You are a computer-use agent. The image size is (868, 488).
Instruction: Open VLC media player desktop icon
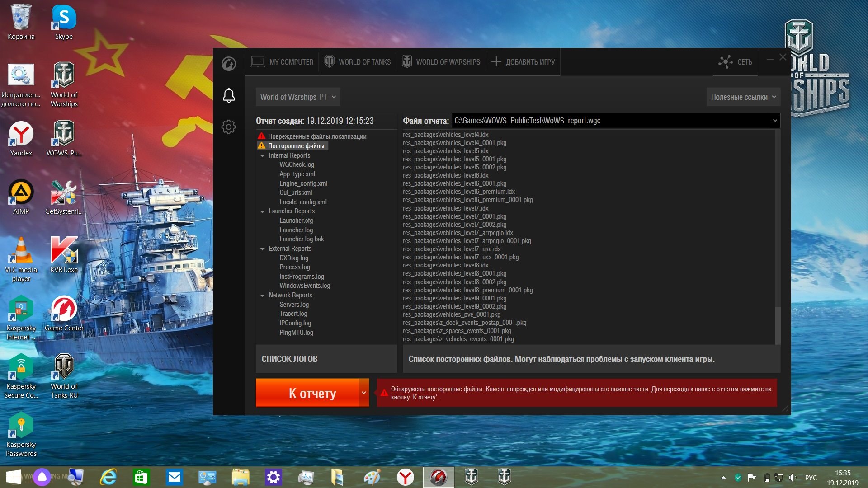click(x=21, y=259)
